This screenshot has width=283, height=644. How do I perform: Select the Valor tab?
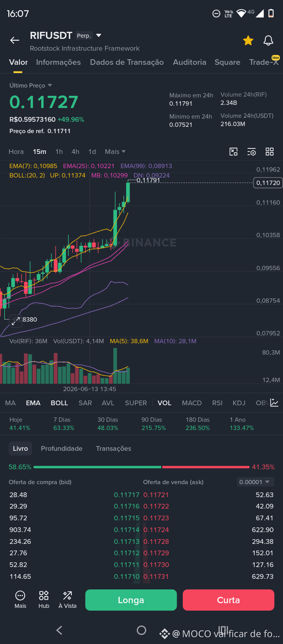(18, 62)
